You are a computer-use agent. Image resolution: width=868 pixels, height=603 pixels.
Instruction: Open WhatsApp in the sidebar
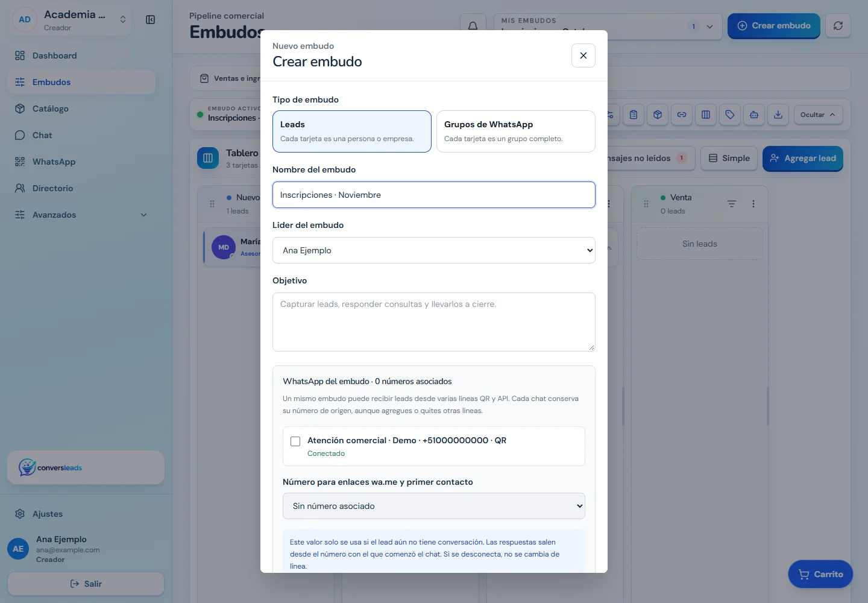pos(81,162)
